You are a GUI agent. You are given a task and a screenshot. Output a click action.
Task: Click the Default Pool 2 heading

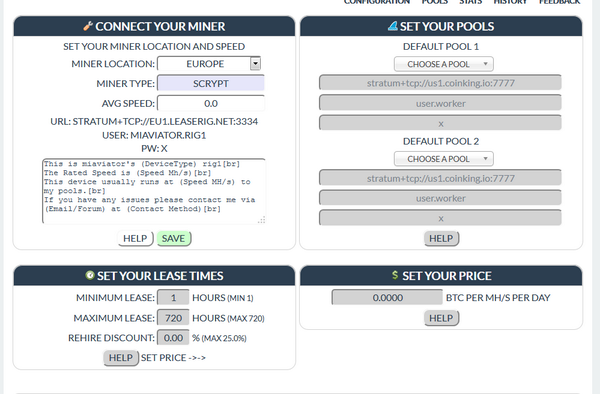click(x=440, y=141)
